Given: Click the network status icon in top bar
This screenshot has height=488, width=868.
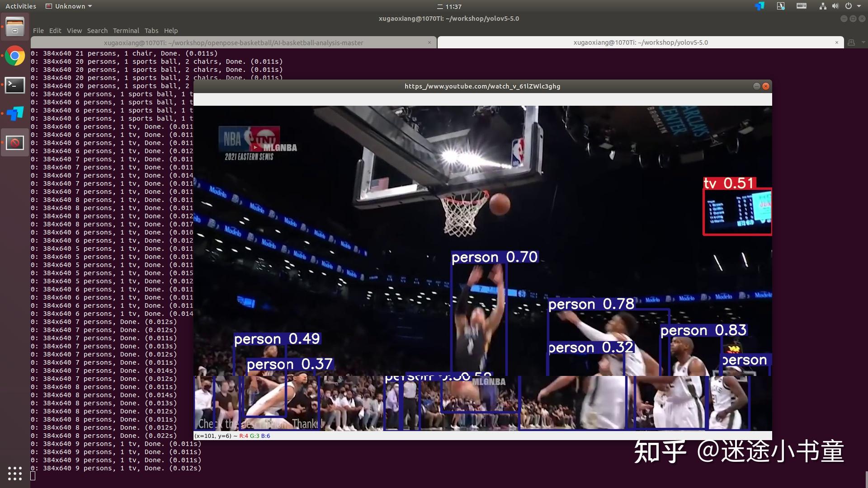Looking at the screenshot, I should [x=822, y=6].
